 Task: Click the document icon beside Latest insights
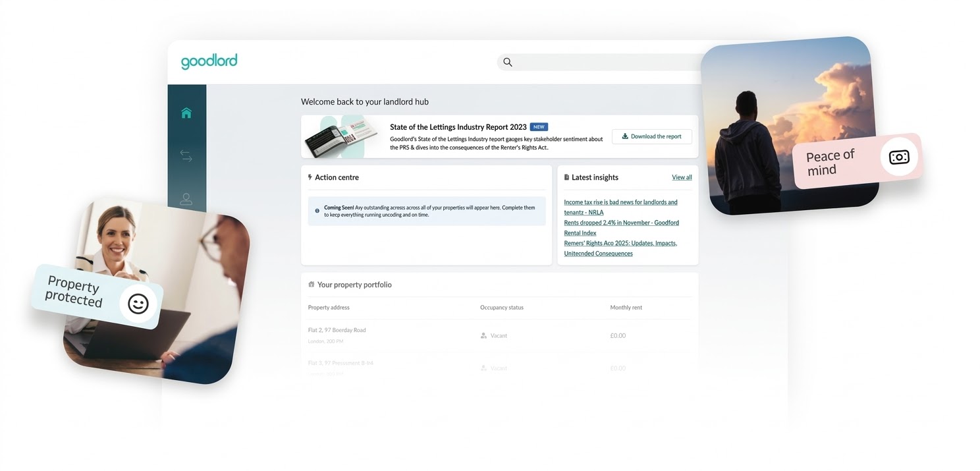566,177
